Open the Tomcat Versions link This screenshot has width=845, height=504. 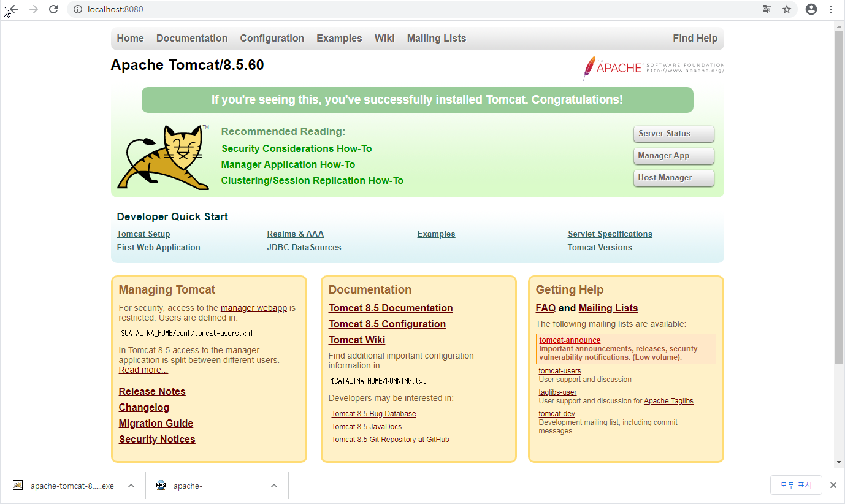click(600, 247)
